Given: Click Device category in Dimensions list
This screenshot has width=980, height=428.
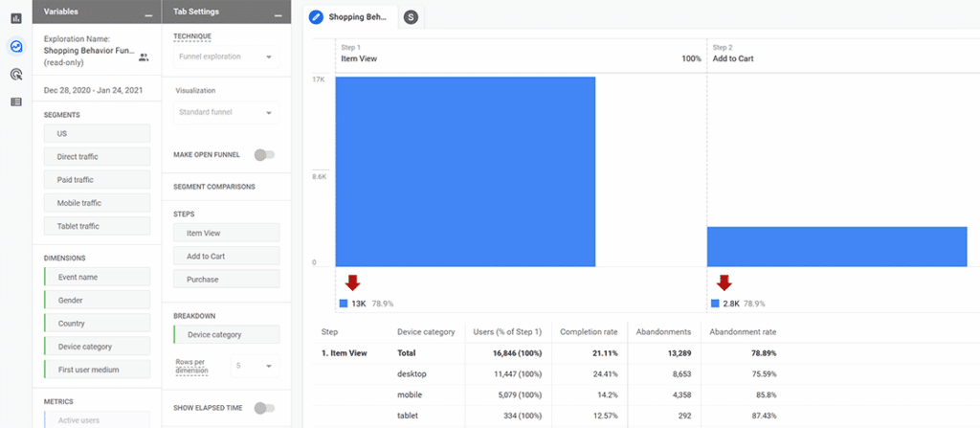Looking at the screenshot, I should pyautogui.click(x=97, y=346).
